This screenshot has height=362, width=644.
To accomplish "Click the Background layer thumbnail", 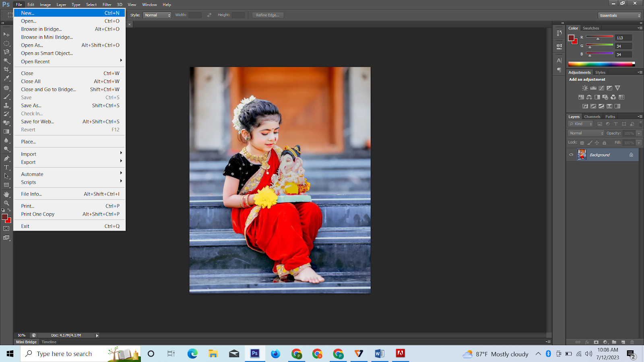I will click(582, 155).
